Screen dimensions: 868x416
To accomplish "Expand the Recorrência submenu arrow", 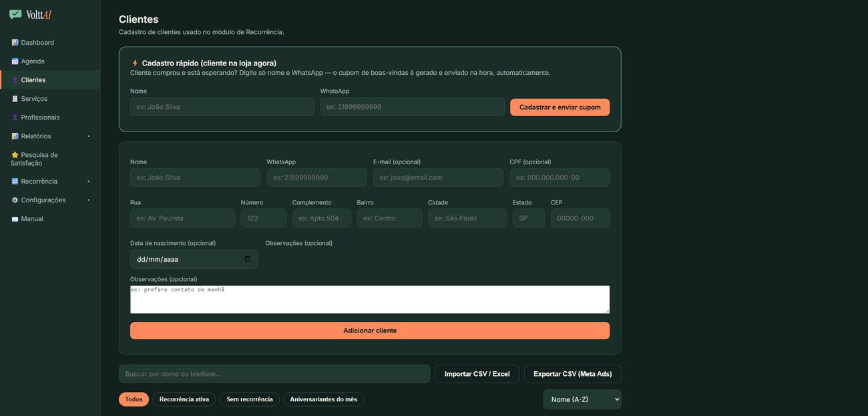I will pos(88,182).
